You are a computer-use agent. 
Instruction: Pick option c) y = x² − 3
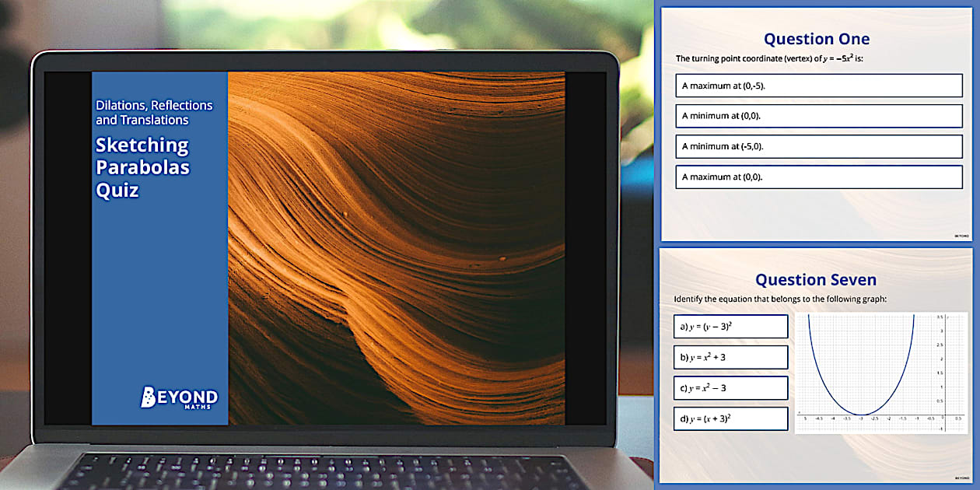coord(731,387)
